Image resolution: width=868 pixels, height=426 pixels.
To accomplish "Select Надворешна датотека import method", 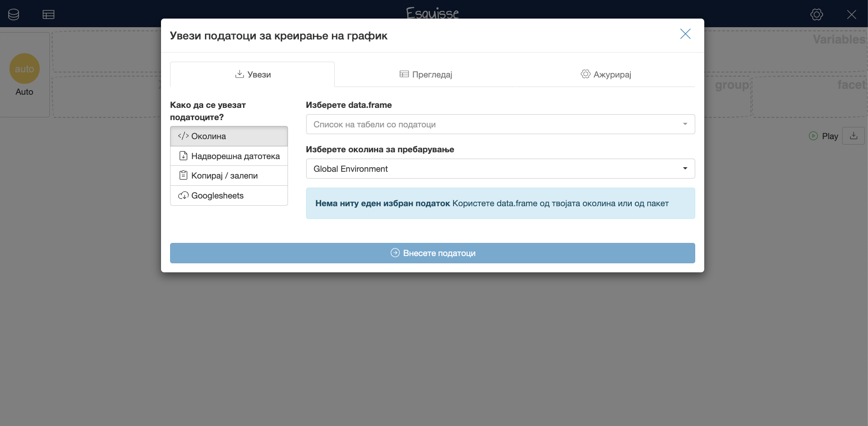I will pyautogui.click(x=229, y=156).
